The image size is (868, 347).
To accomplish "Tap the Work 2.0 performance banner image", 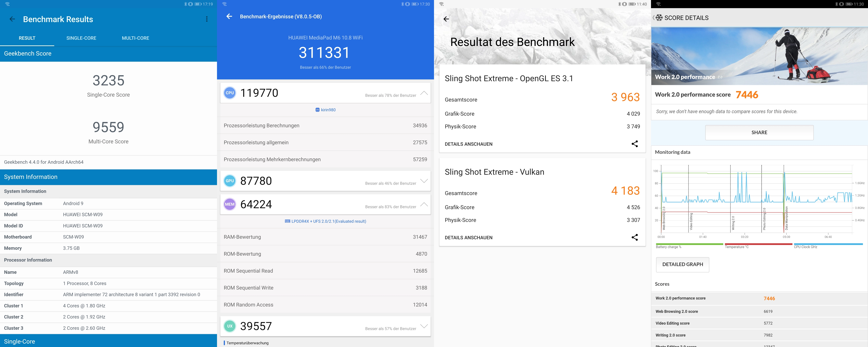I will pyautogui.click(x=759, y=56).
